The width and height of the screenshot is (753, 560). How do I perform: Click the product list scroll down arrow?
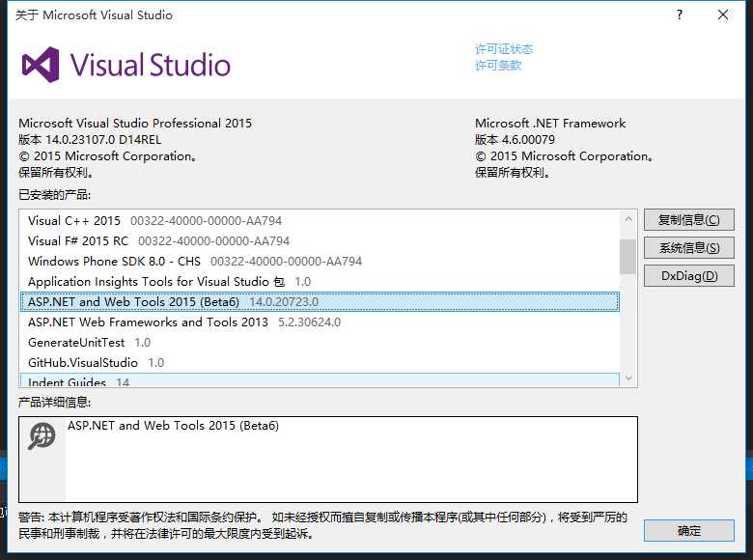[628, 378]
